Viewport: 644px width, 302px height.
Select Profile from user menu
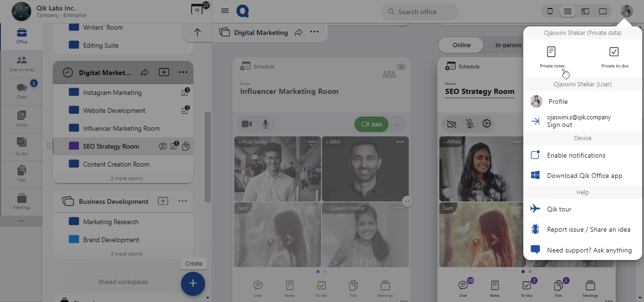tap(558, 101)
